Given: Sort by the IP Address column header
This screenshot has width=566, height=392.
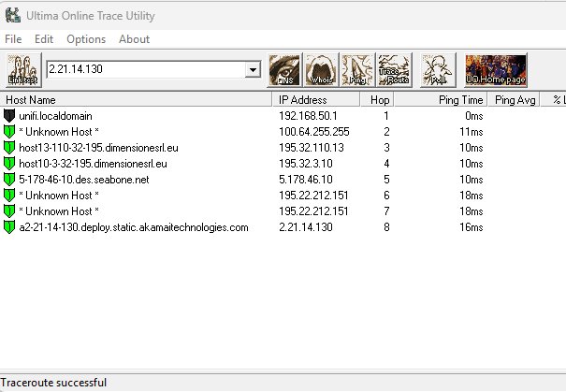Looking at the screenshot, I should pyautogui.click(x=316, y=99).
